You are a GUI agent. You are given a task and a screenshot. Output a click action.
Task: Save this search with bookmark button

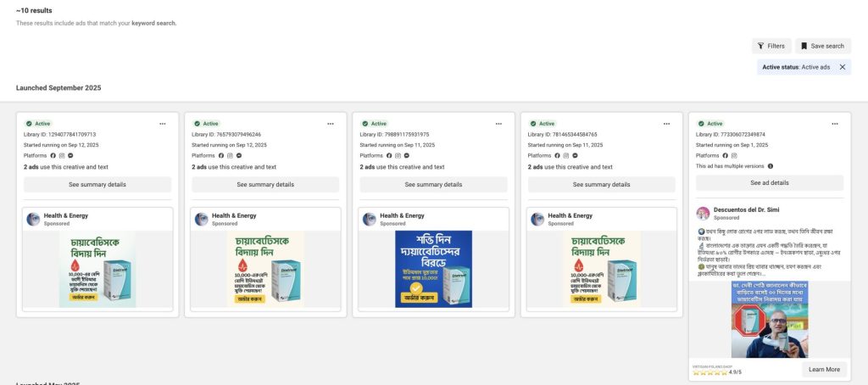pos(822,46)
